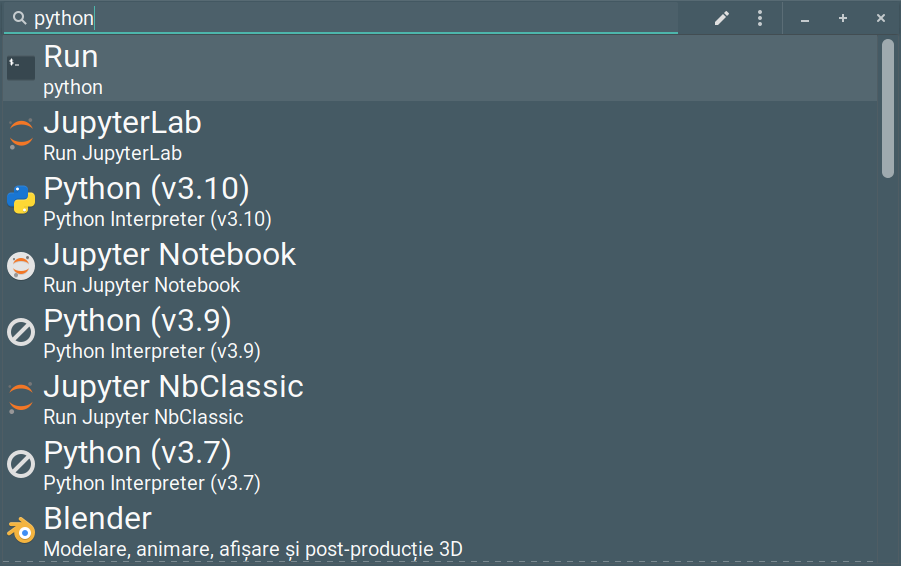Image resolution: width=901 pixels, height=566 pixels.
Task: Click the JupyterLab orange logo icon
Action: [x=21, y=134]
